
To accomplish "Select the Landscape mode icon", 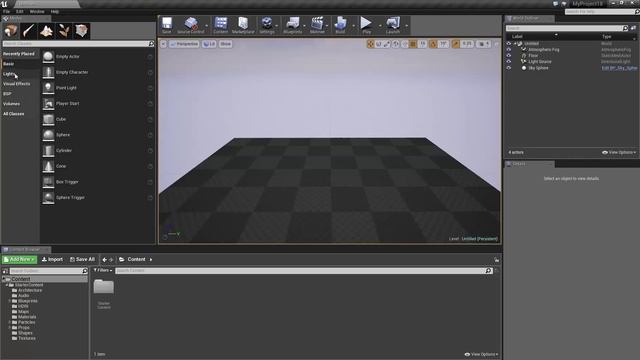I will pos(46,31).
